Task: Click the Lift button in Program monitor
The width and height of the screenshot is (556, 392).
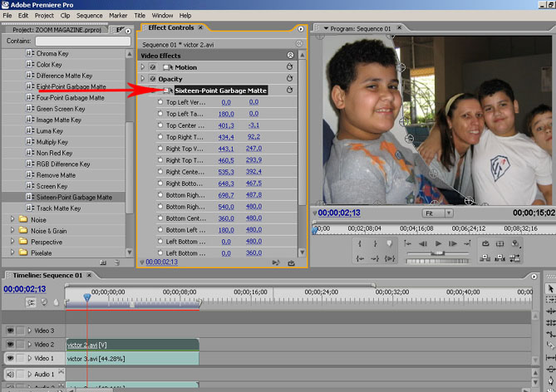Action: 486,258
